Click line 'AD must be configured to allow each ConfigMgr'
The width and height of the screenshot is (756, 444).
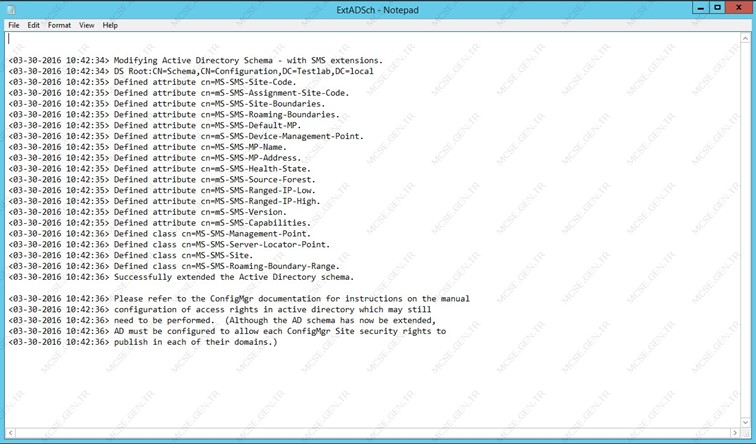[x=227, y=331]
